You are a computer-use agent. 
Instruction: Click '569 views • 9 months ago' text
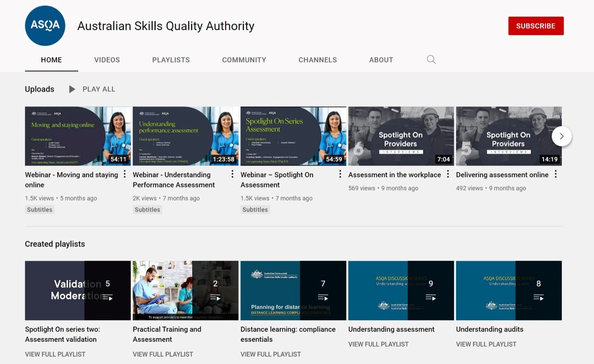click(x=383, y=188)
